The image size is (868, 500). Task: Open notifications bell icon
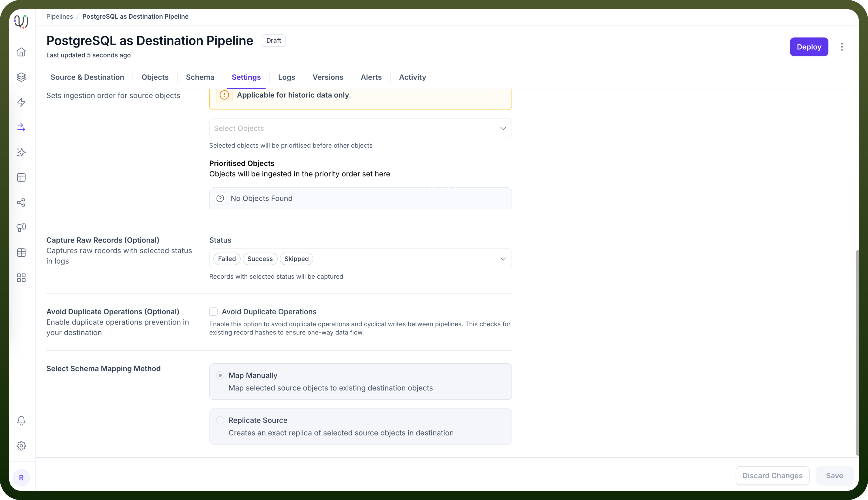[21, 421]
